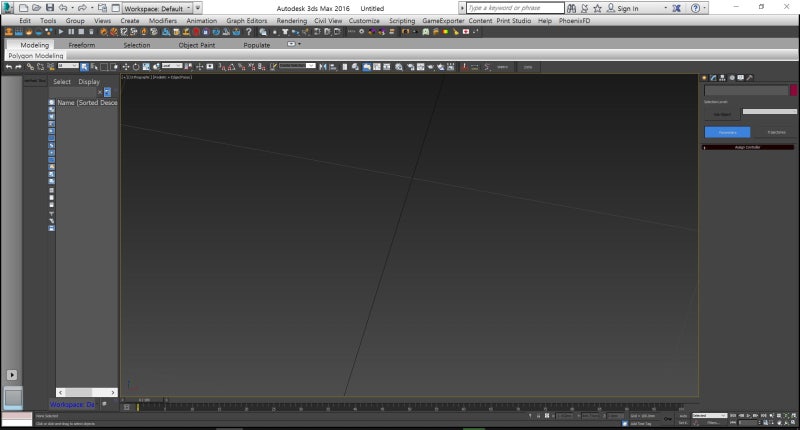Click the Phoenix pause simulation button
Image resolution: width=800 pixels, height=430 pixels.
click(71, 32)
